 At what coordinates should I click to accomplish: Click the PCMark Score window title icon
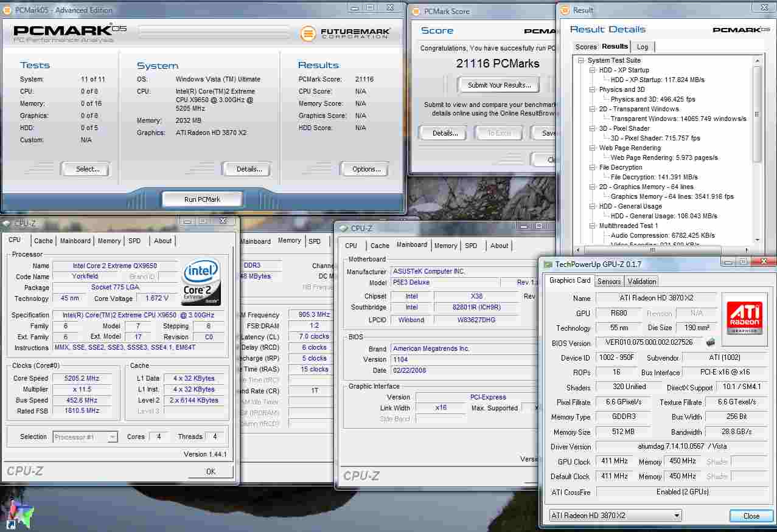pos(416,11)
